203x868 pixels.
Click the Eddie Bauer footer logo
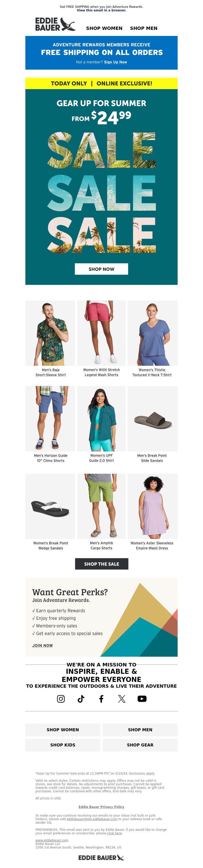(x=101, y=857)
